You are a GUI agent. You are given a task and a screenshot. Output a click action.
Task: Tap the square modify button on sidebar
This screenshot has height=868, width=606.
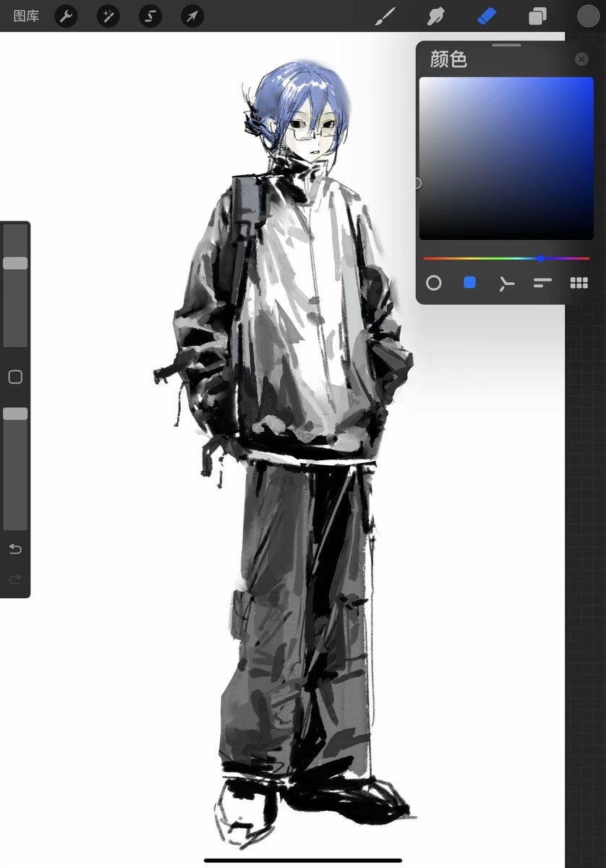coord(15,377)
